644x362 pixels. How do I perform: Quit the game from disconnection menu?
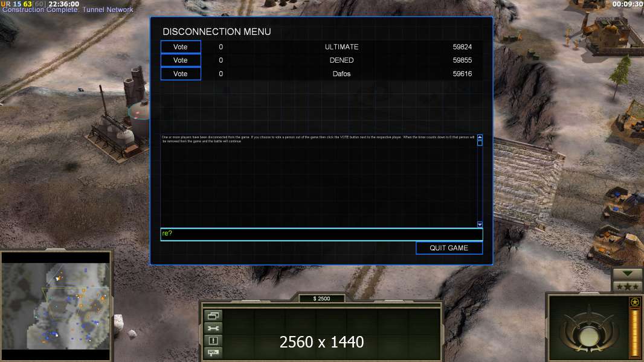(449, 248)
